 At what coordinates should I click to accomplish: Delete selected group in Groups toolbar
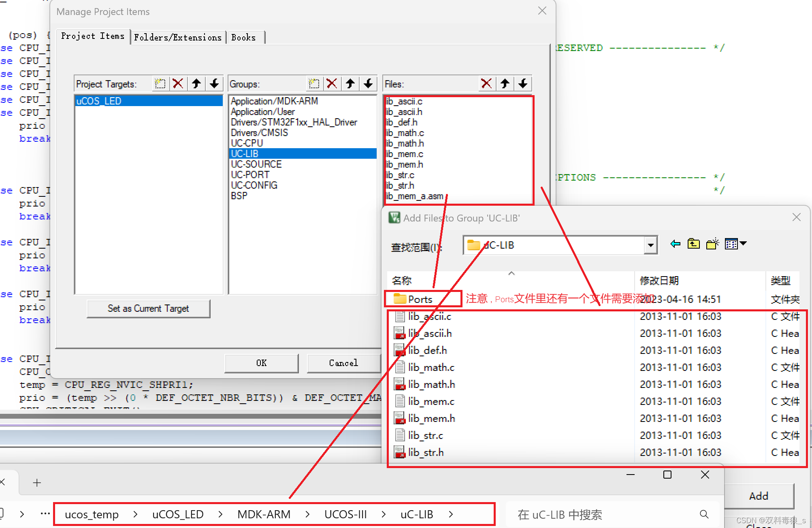pos(332,84)
